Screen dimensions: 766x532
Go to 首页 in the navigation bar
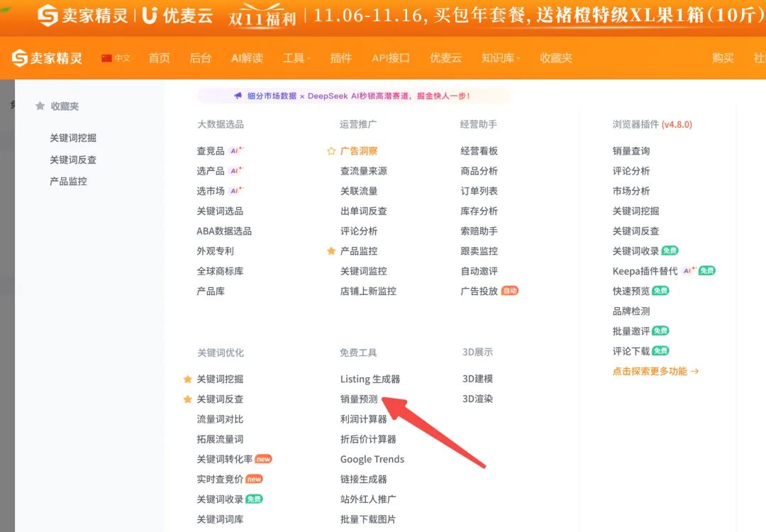(160, 58)
